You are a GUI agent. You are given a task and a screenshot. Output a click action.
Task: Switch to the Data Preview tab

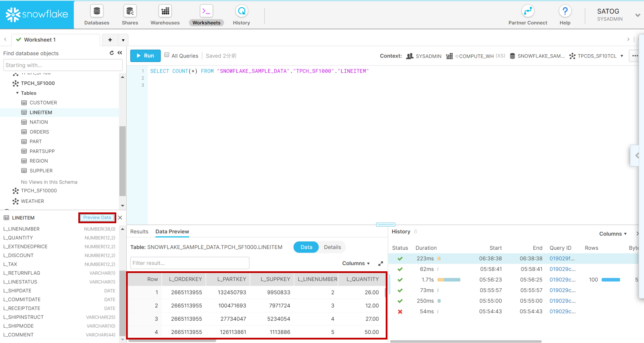coord(172,232)
